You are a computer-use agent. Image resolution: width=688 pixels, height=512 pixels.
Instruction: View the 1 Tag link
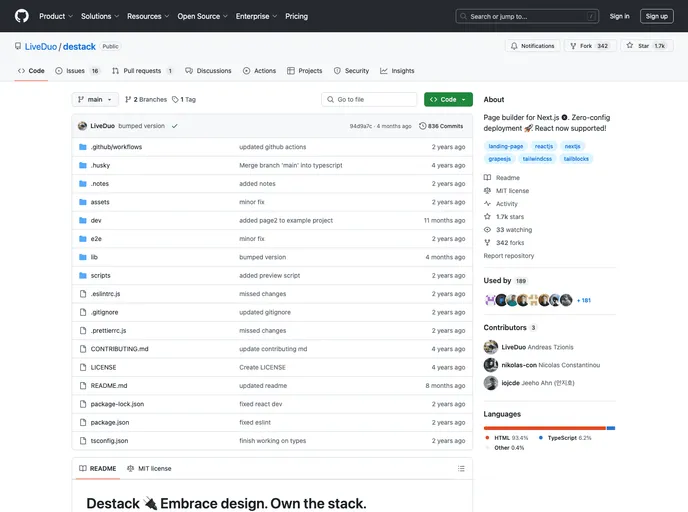184,100
